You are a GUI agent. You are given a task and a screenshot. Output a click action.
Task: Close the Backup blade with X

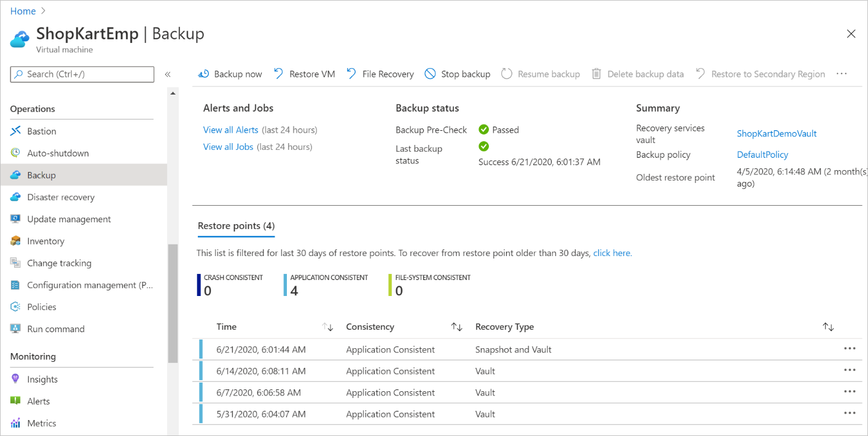[x=851, y=34]
